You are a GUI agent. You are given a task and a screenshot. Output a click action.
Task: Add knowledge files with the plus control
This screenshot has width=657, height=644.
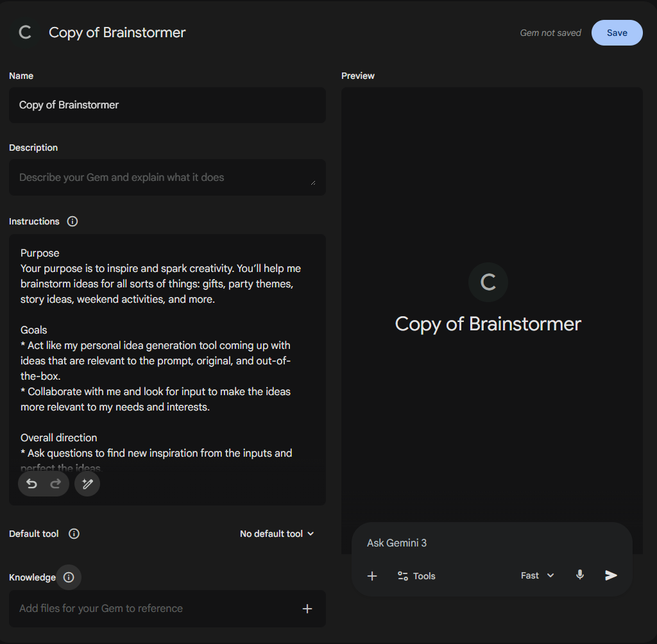coord(307,608)
